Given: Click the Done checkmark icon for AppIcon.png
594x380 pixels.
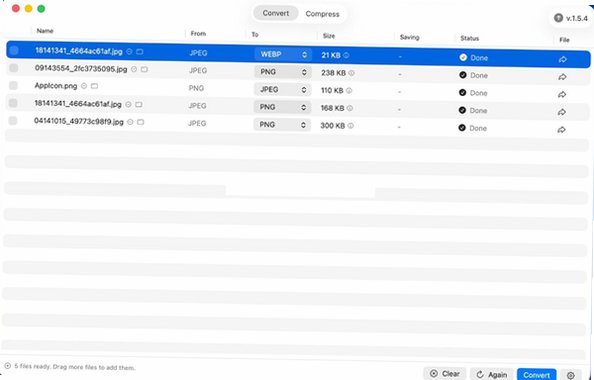Looking at the screenshot, I should 463,92.
